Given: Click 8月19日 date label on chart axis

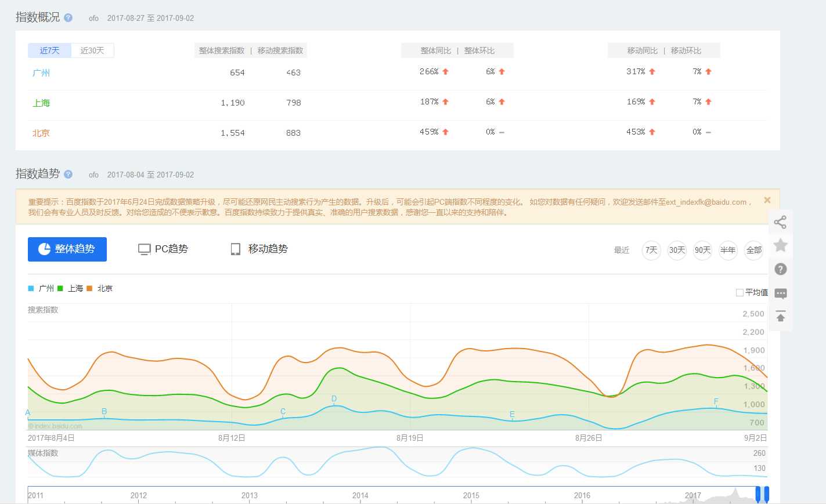Looking at the screenshot, I should (410, 438).
